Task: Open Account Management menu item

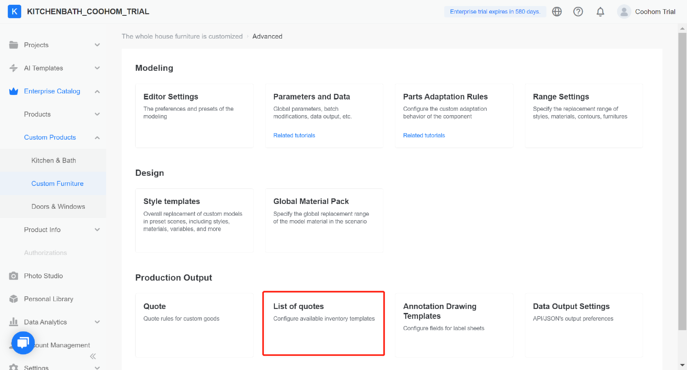Action: [x=63, y=345]
